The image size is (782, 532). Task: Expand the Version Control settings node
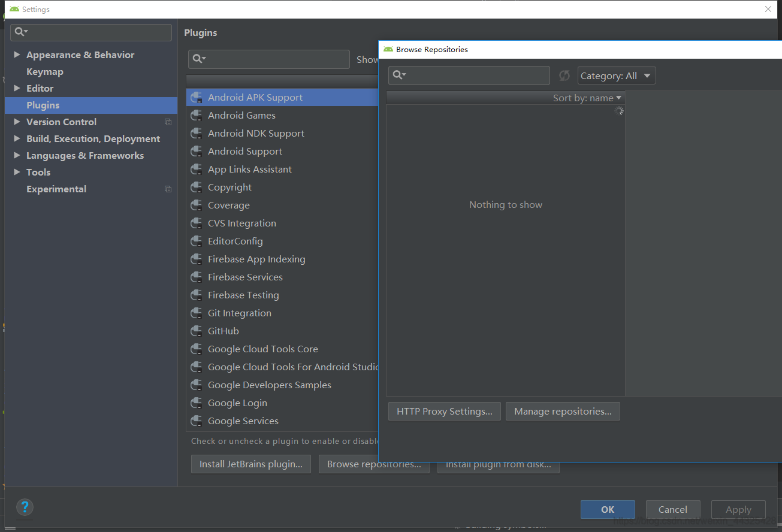pyautogui.click(x=17, y=122)
